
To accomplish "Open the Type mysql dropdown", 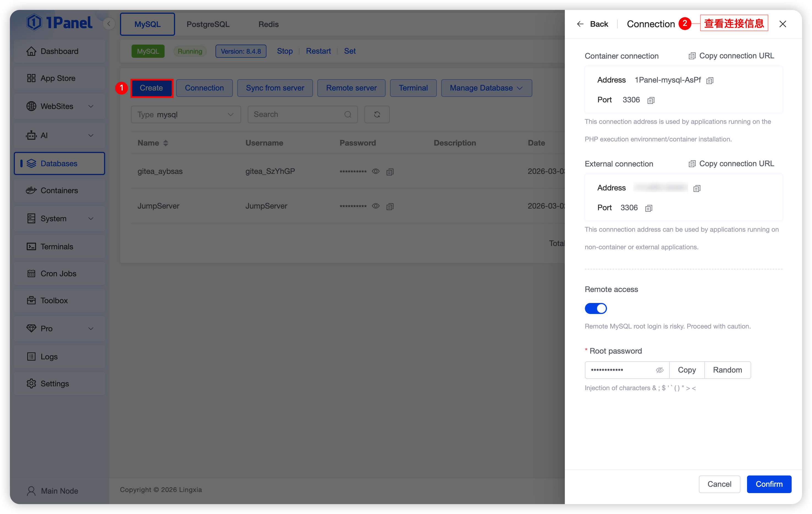I will click(186, 114).
